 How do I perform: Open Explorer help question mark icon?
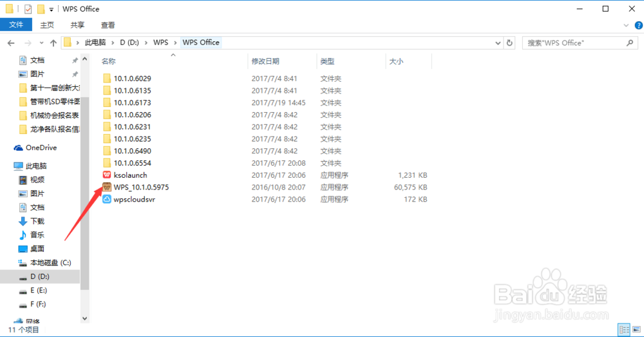(639, 26)
